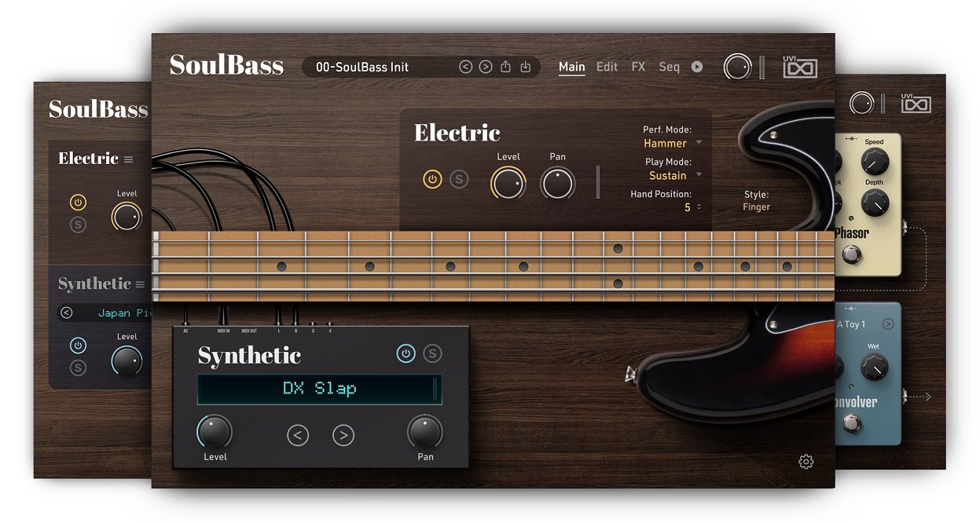Toggle the Synthetic pedal power button
980x523 pixels.
(x=406, y=353)
